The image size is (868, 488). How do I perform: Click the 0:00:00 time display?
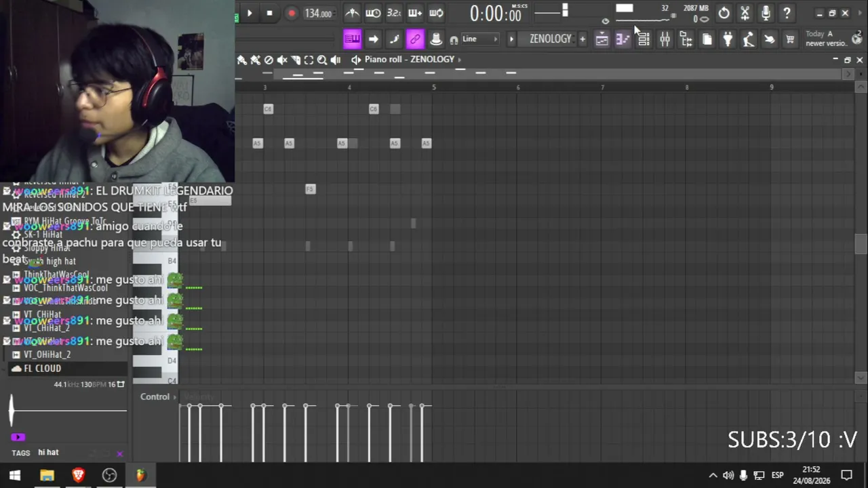tap(496, 14)
